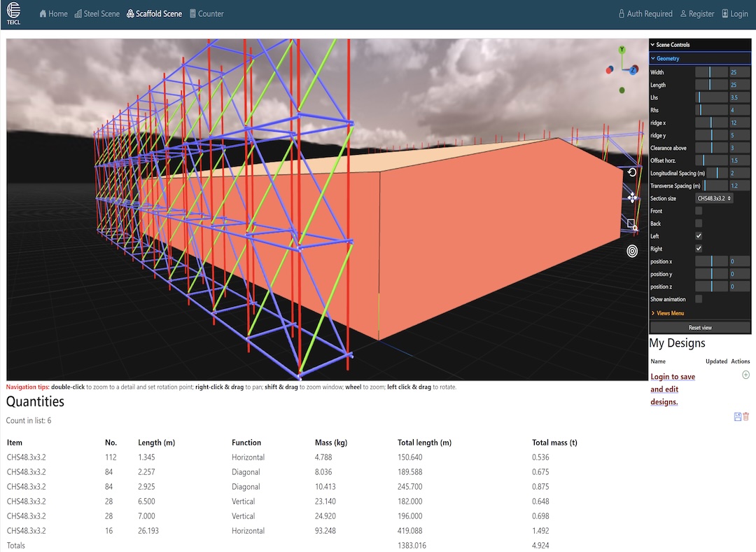Click the Width slider track
Viewport: 756px width, 552px height.
point(711,72)
